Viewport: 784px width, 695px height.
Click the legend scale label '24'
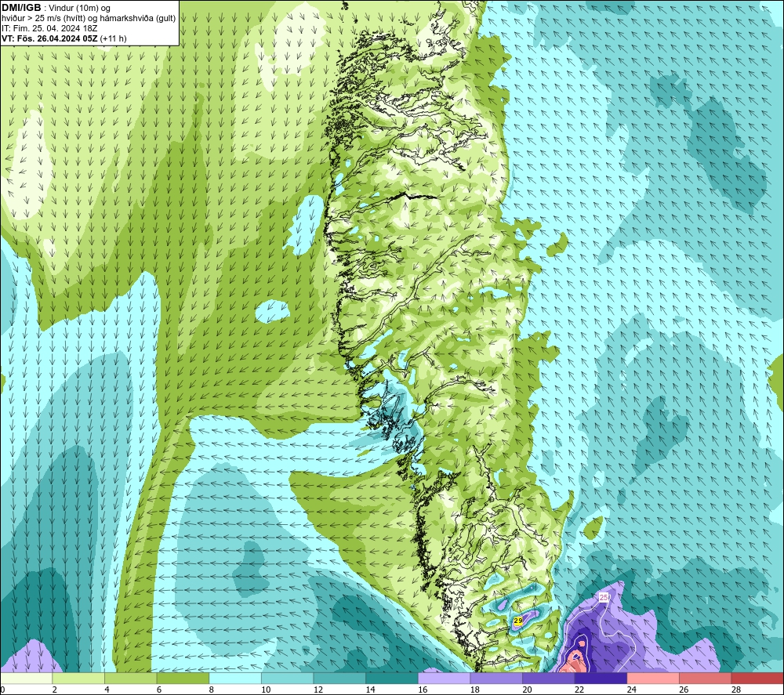631,690
